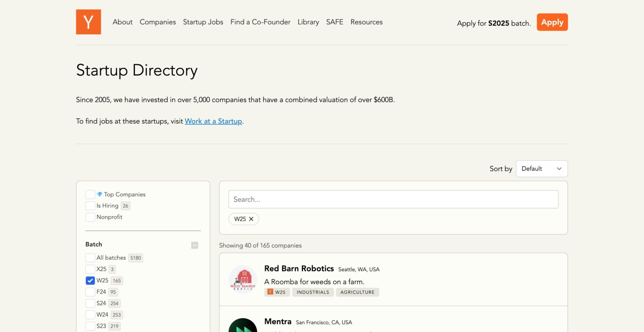Collapse the Batch filter section

[x=195, y=245]
